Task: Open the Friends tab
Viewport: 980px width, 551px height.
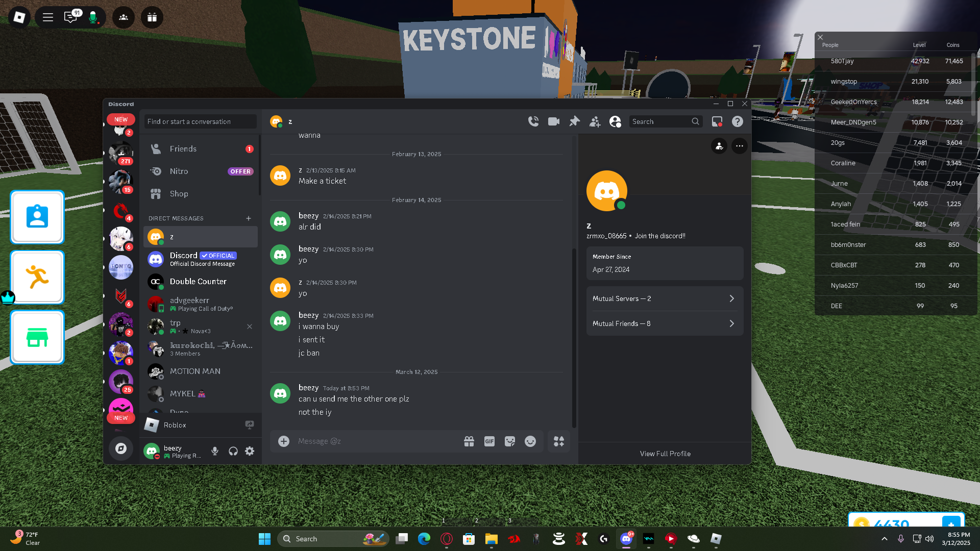Action: point(201,149)
